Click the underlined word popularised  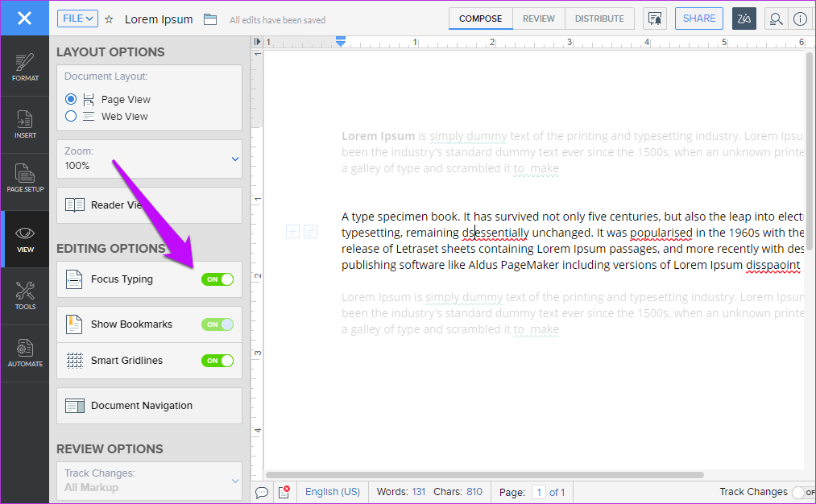tap(661, 233)
